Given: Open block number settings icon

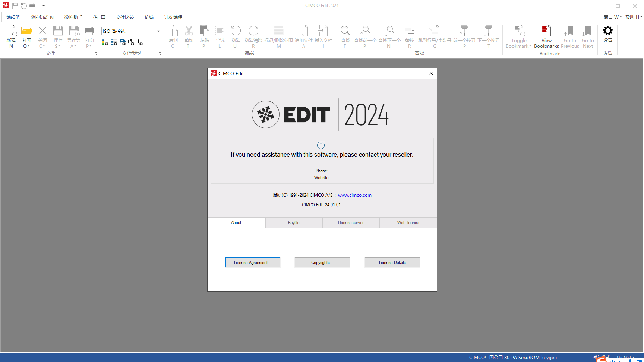Looking at the screenshot, I should pos(114,43).
